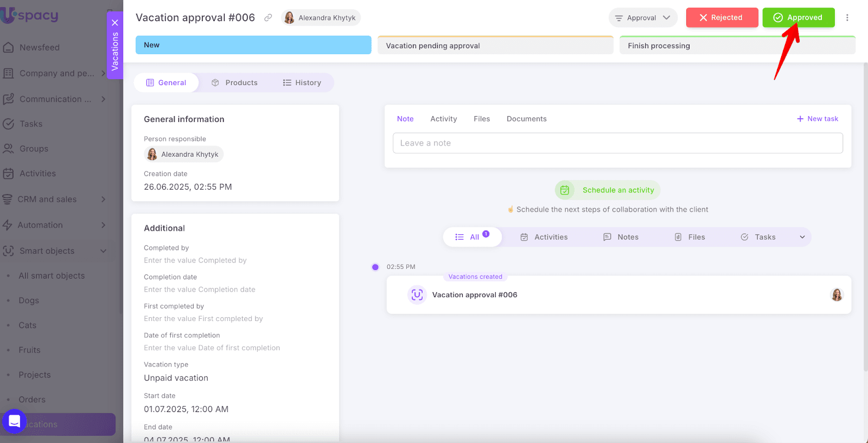The width and height of the screenshot is (868, 443).
Task: Click the Newsfeed home icon in sidebar
Action: (x=9, y=48)
